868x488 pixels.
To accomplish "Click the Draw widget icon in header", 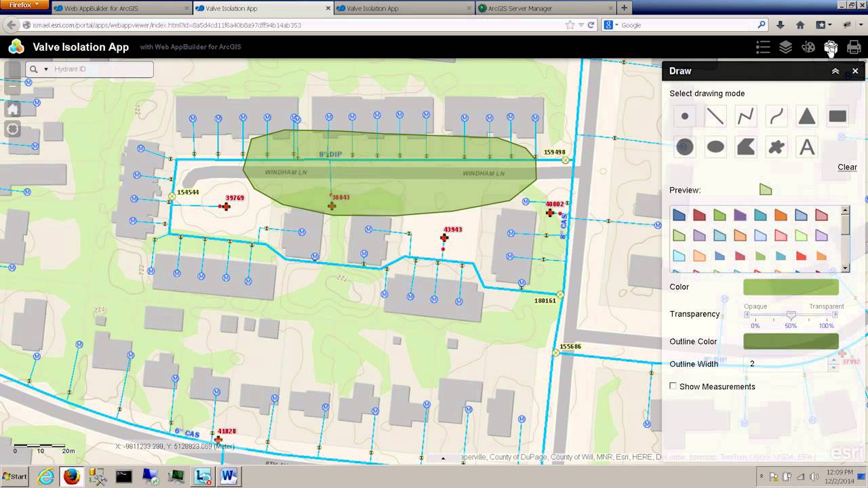I will (x=831, y=47).
